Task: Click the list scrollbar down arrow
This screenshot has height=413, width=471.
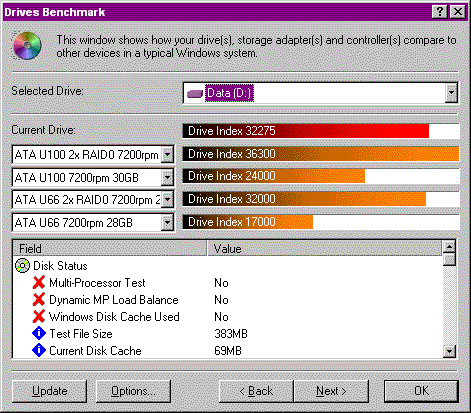Action: point(450,351)
